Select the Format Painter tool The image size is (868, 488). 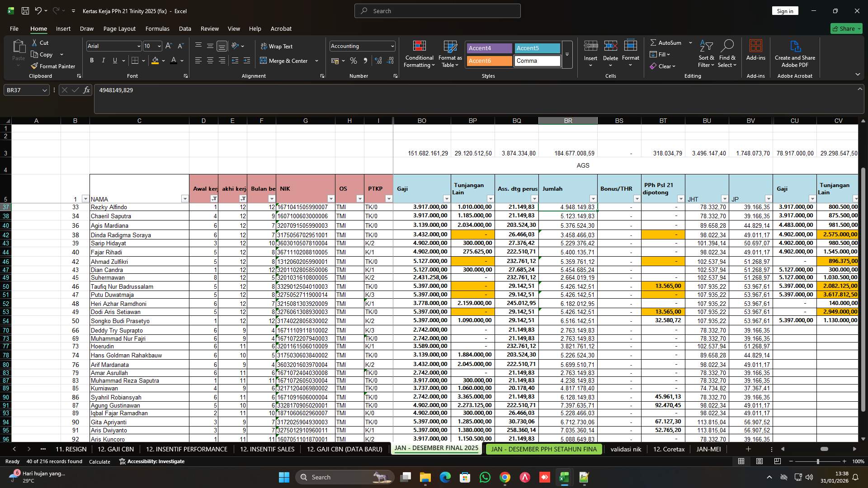(53, 66)
